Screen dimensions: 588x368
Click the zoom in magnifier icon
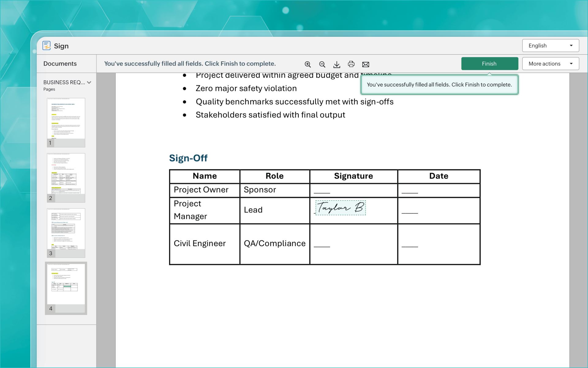[307, 64]
